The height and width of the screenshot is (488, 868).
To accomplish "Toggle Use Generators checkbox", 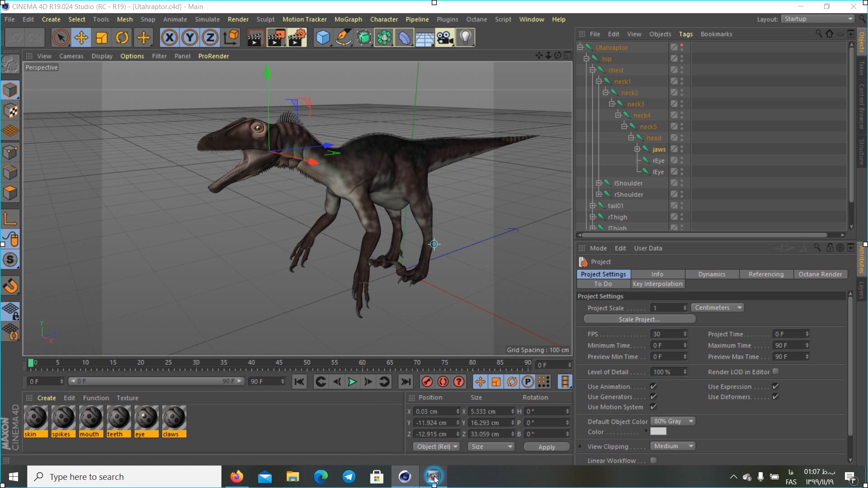I will [x=653, y=396].
